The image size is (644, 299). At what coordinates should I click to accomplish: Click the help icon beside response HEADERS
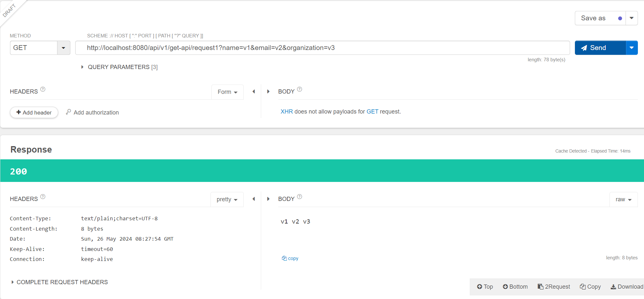pos(43,197)
